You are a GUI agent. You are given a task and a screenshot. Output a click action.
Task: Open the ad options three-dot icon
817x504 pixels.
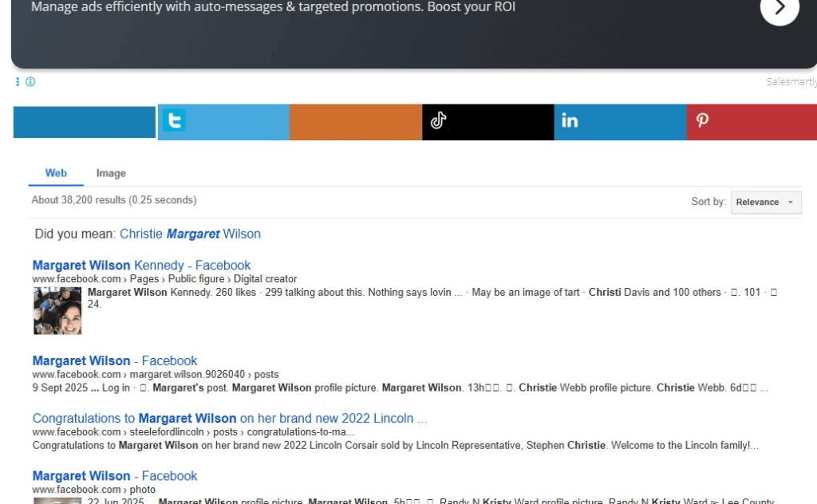click(18, 82)
